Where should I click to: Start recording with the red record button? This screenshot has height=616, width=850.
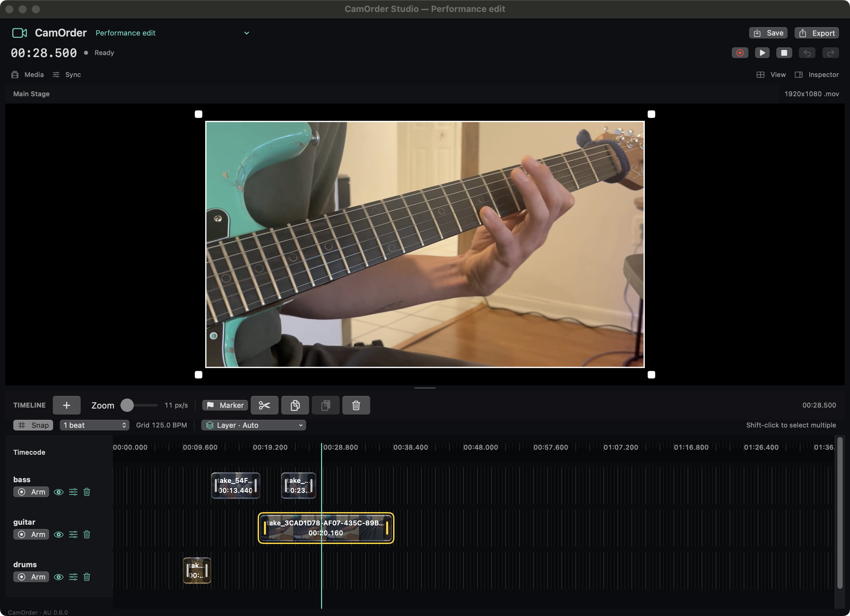tap(740, 53)
